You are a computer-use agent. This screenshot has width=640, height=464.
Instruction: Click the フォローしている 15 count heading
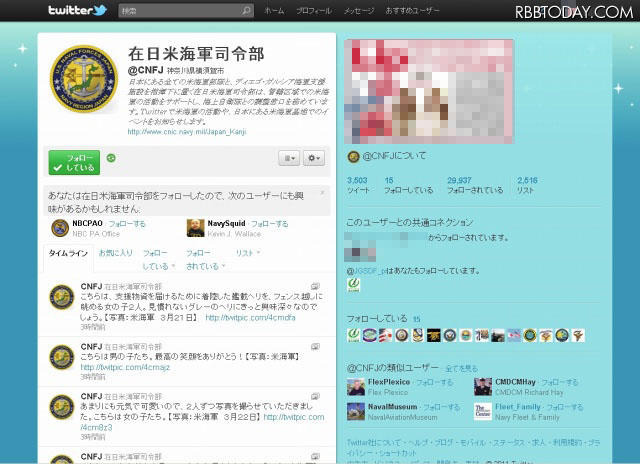pos(383,318)
